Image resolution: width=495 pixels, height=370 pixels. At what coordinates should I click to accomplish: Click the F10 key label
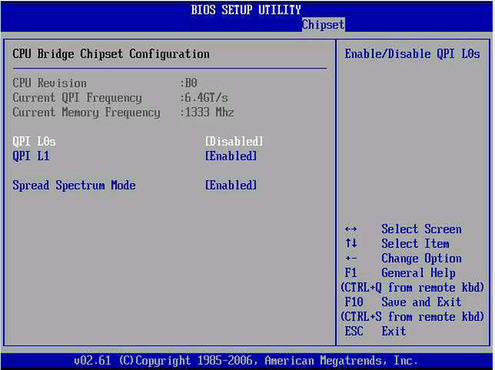coord(354,302)
